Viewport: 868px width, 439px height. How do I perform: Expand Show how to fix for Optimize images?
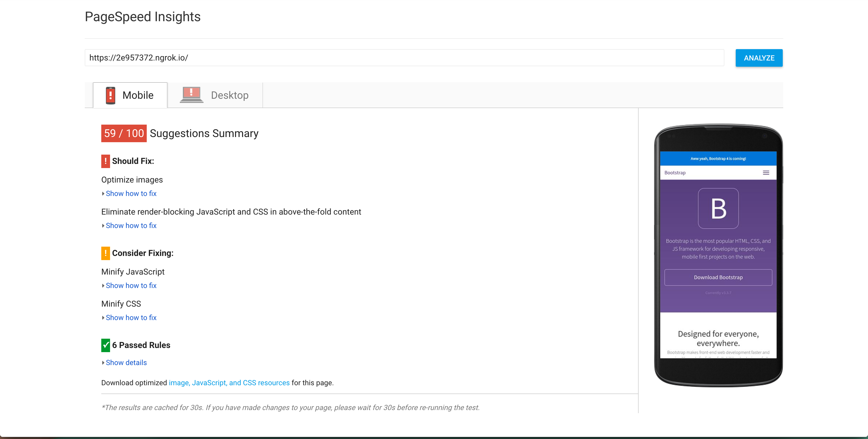pyautogui.click(x=131, y=194)
